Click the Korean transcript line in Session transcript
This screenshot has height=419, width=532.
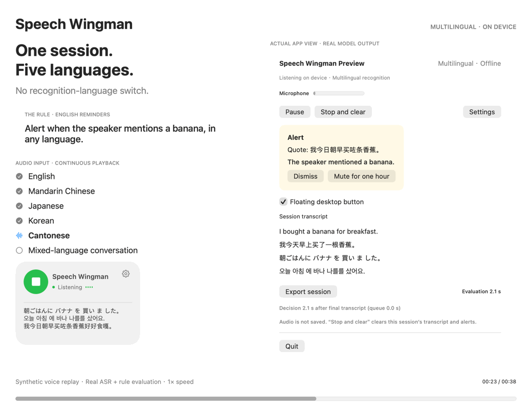coord(322,271)
